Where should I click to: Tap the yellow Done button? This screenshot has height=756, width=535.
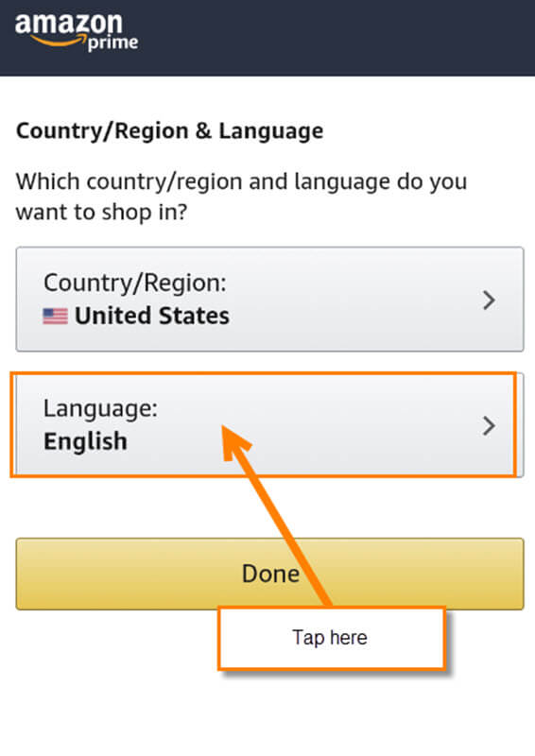tap(269, 574)
